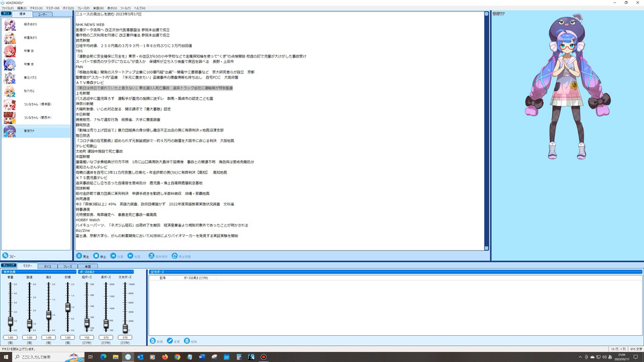
Task: Select the 弦巻マキ-style sixth voice named 桜乃そら
Action: coord(9,91)
